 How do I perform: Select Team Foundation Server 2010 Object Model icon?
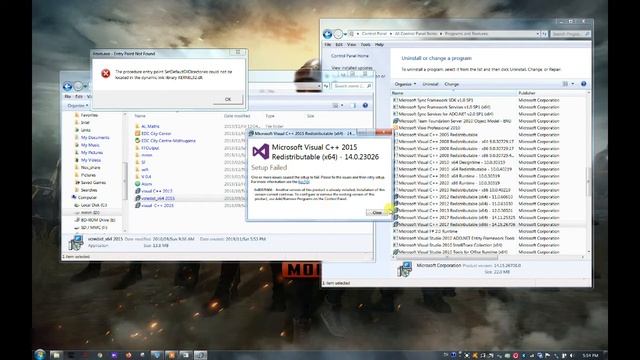395,121
